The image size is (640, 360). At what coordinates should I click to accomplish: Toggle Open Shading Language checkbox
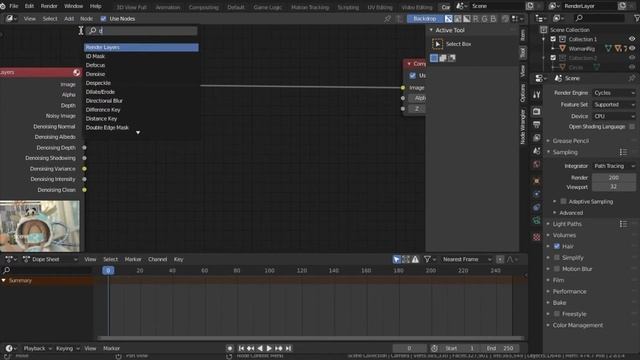point(632,127)
